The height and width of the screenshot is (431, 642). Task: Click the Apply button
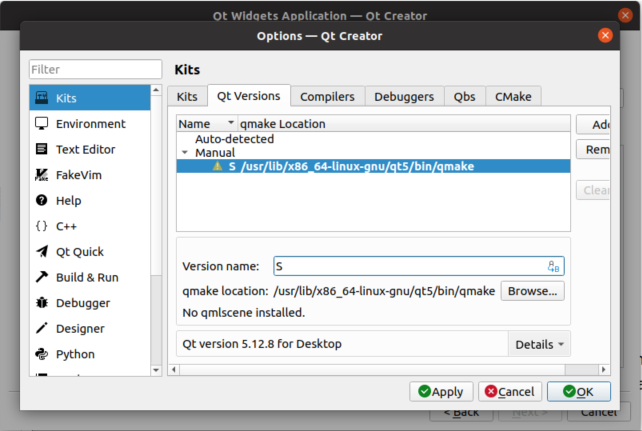(x=441, y=392)
